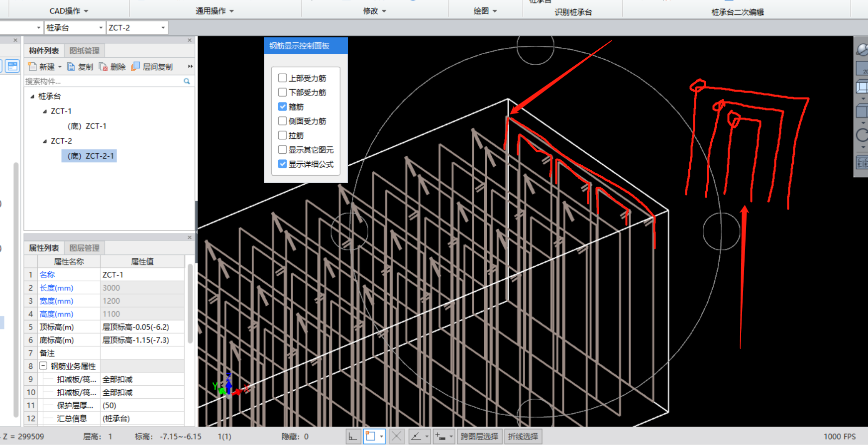Click the display settings checklist icon

point(862,163)
